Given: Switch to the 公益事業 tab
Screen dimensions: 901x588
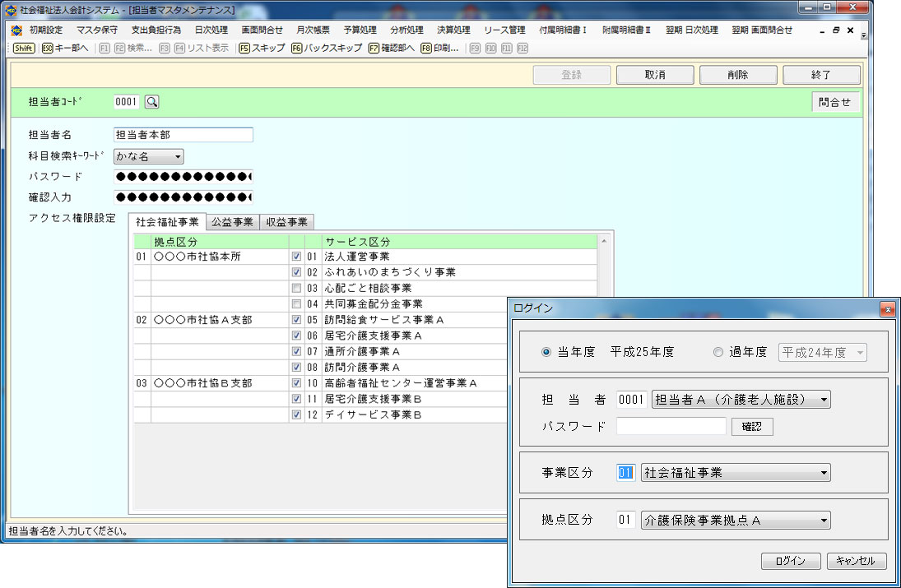Looking at the screenshot, I should 232,222.
